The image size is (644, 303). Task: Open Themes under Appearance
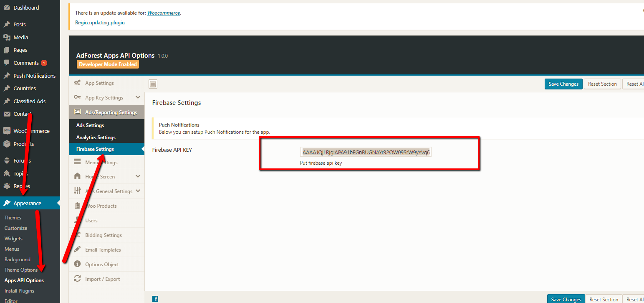[13, 218]
